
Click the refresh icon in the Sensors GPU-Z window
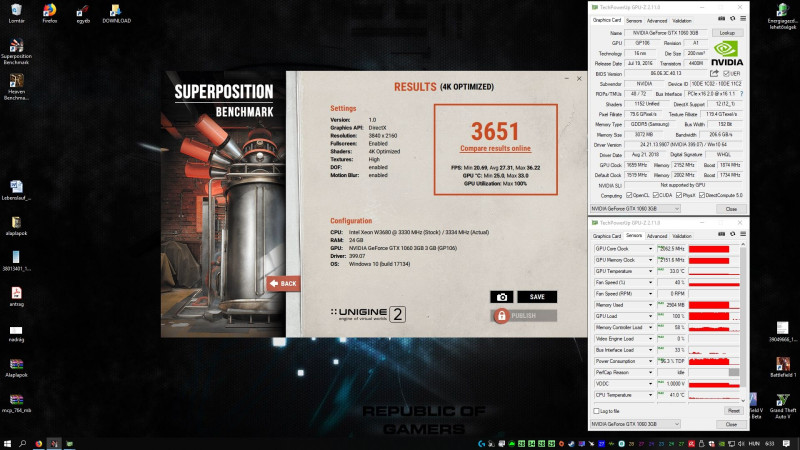click(733, 234)
